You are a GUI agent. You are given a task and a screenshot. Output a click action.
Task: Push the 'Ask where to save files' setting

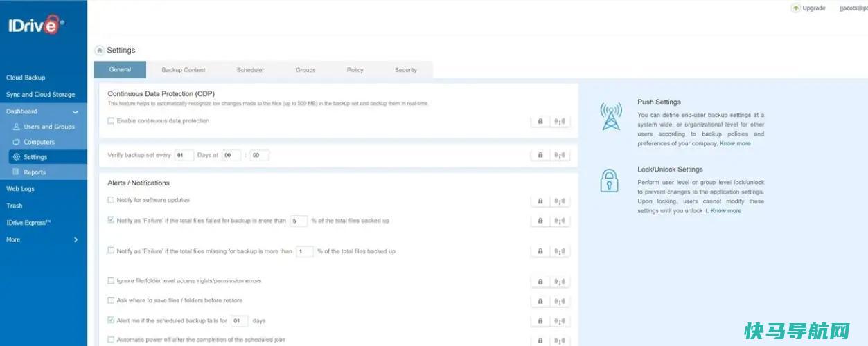(560, 301)
